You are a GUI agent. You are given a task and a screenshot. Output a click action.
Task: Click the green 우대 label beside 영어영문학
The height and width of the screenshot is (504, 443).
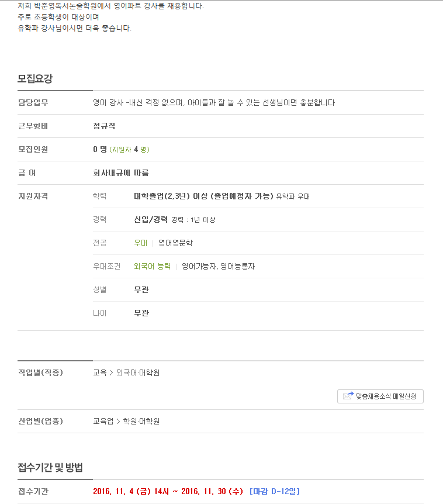tap(141, 243)
